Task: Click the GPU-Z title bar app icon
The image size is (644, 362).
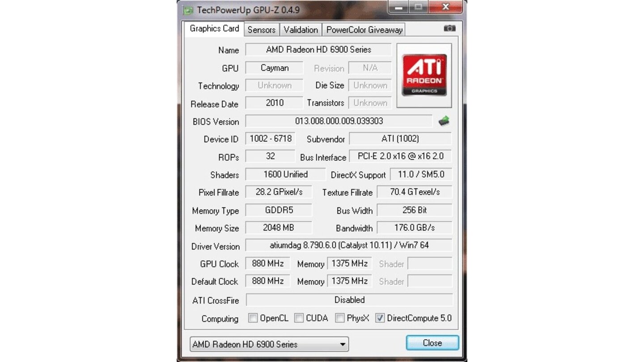Action: click(188, 9)
